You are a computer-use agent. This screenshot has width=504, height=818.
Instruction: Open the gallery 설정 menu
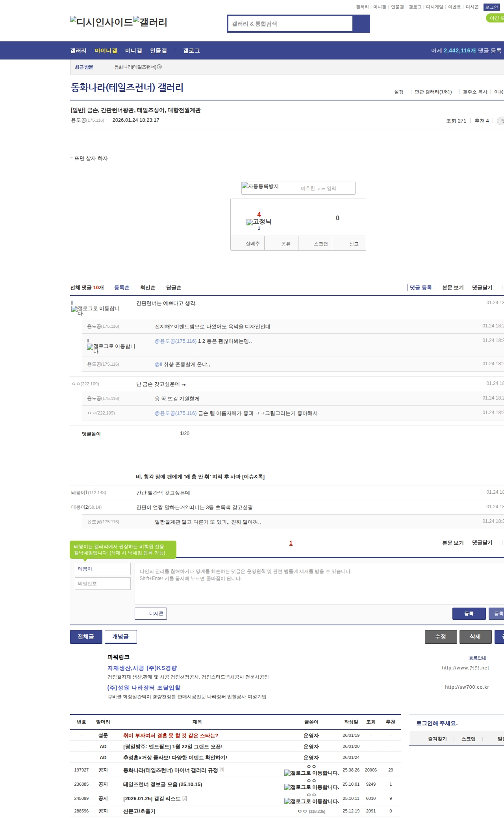coord(398,92)
